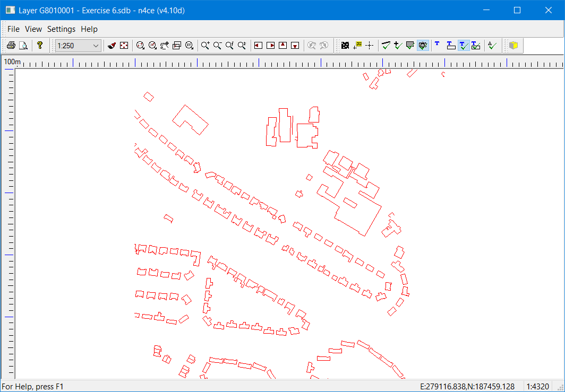Minimize the n4ce window
The width and height of the screenshot is (565, 392).
486,11
